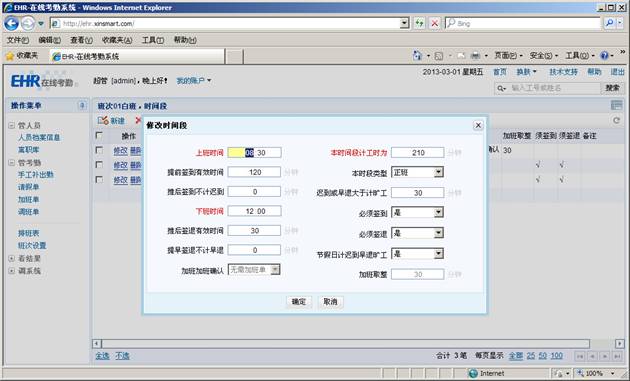Screen dimensions: 630x381
Task: Go to next page in pager
Action: 605,356
